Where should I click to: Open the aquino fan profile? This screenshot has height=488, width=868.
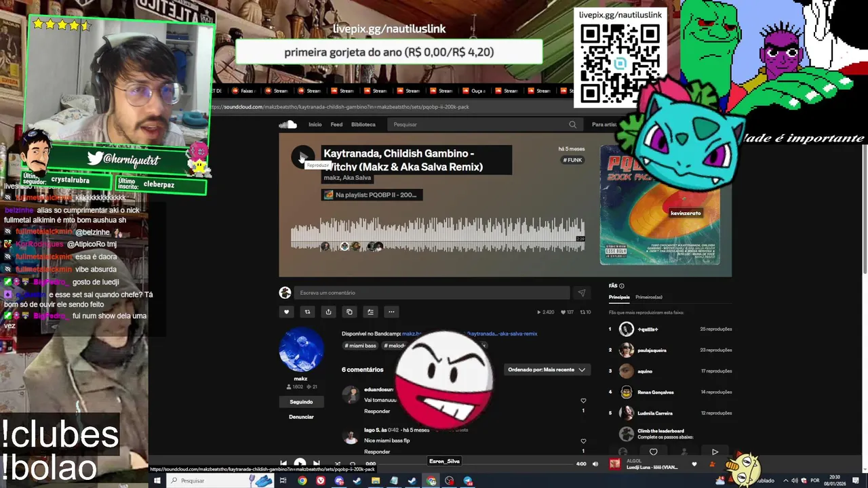(645, 371)
